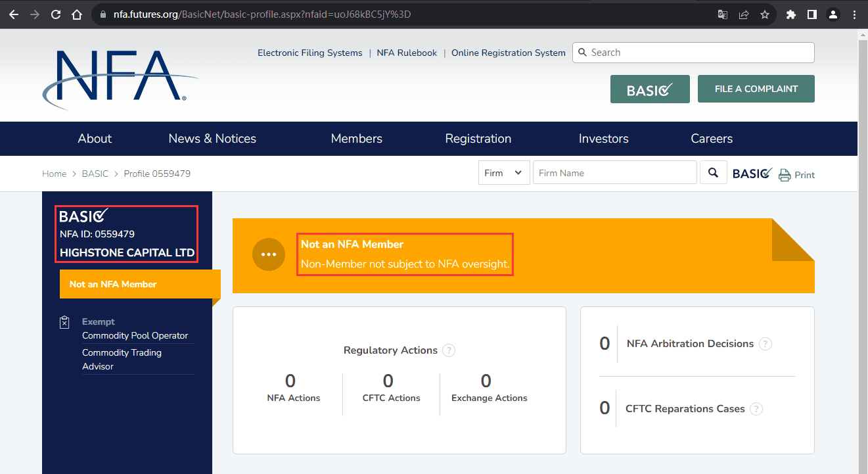Open the Firm search type dropdown
This screenshot has height=474, width=868.
pos(504,173)
